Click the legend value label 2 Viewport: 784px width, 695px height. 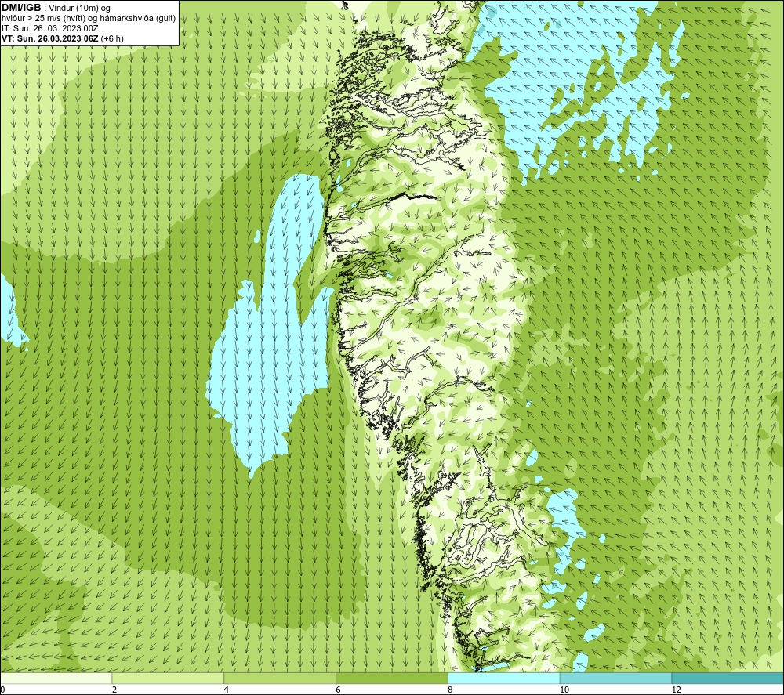(x=114, y=690)
